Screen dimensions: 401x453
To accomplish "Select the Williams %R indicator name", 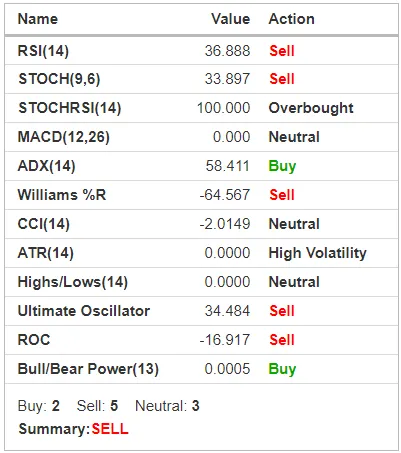I will click(x=62, y=195).
